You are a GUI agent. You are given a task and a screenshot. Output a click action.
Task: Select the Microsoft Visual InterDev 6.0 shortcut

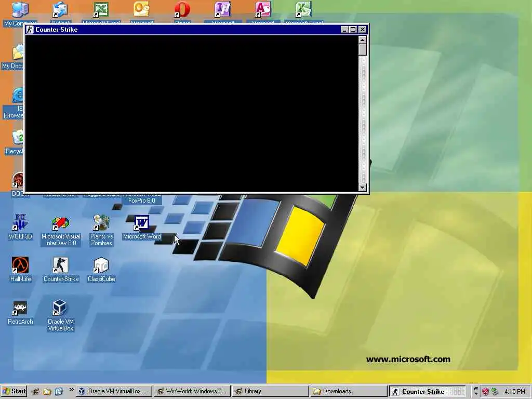pyautogui.click(x=61, y=222)
